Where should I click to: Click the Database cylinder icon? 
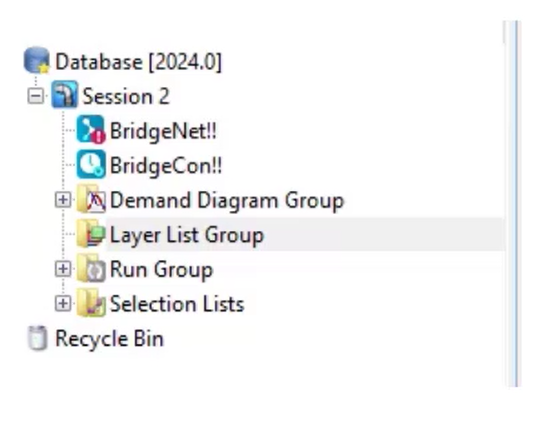37,60
